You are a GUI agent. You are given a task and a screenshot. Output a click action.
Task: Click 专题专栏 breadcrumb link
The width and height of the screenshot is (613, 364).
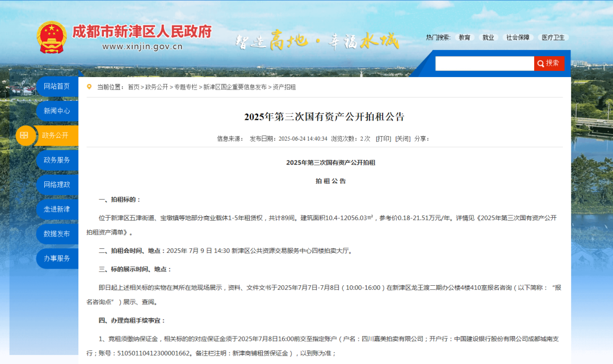click(186, 87)
